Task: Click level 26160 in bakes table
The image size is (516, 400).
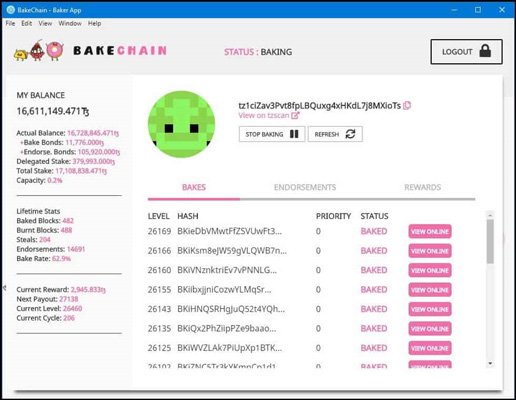Action: pyautogui.click(x=159, y=270)
